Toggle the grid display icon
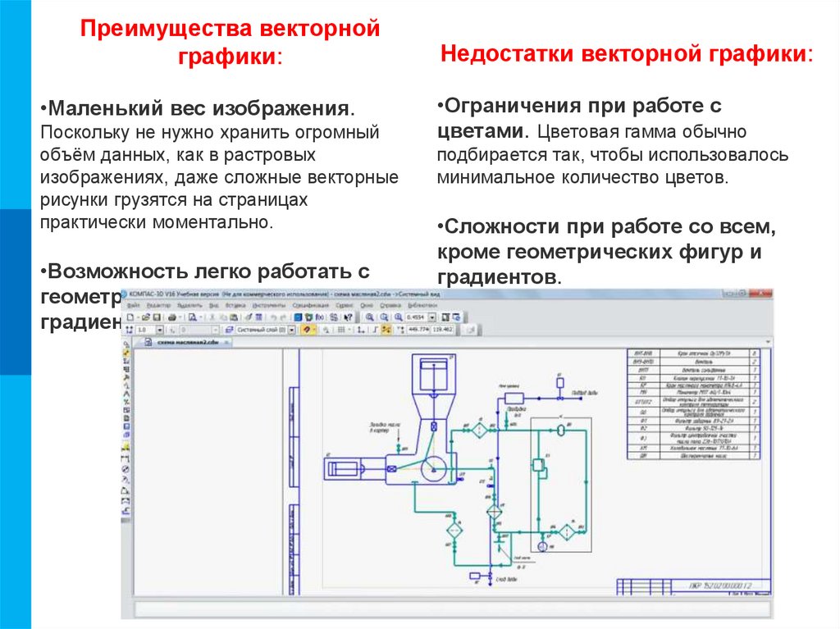 coord(340,330)
